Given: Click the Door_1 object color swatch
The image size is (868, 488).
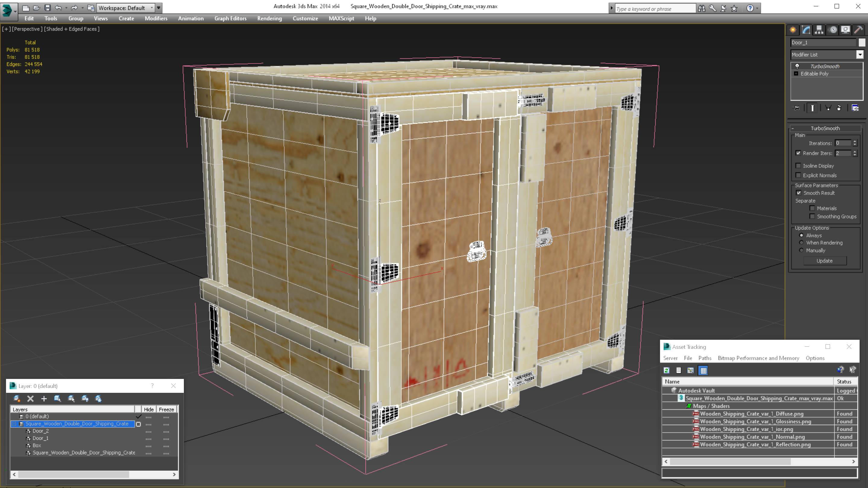Looking at the screenshot, I should (862, 42).
